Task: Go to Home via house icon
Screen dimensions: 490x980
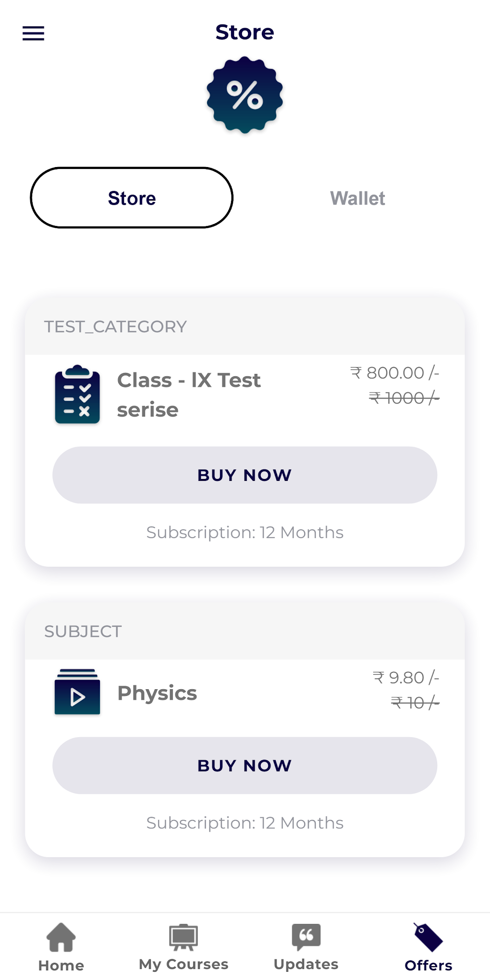Action: point(61,937)
